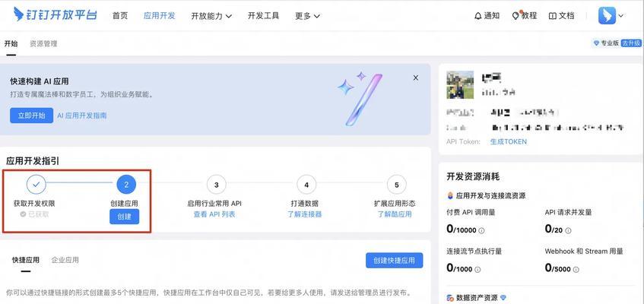The image size is (644, 304).
Task: Expand the 开放能力 dropdown menu
Action: point(211,16)
